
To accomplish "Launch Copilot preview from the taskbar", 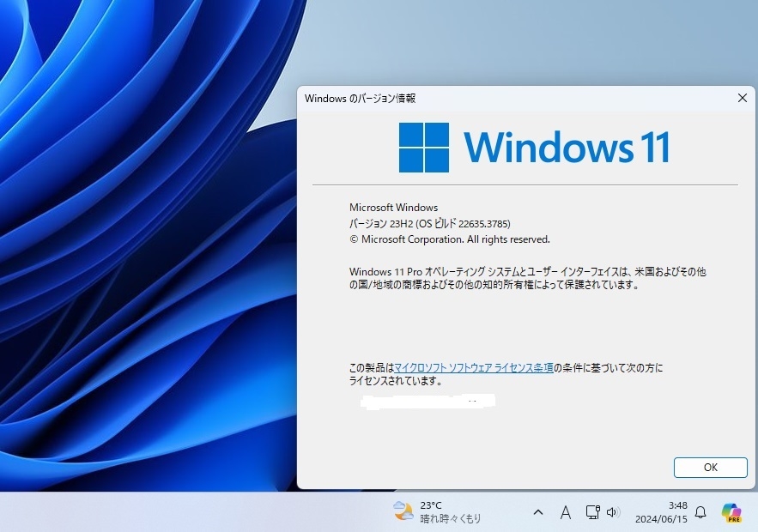I will [731, 512].
